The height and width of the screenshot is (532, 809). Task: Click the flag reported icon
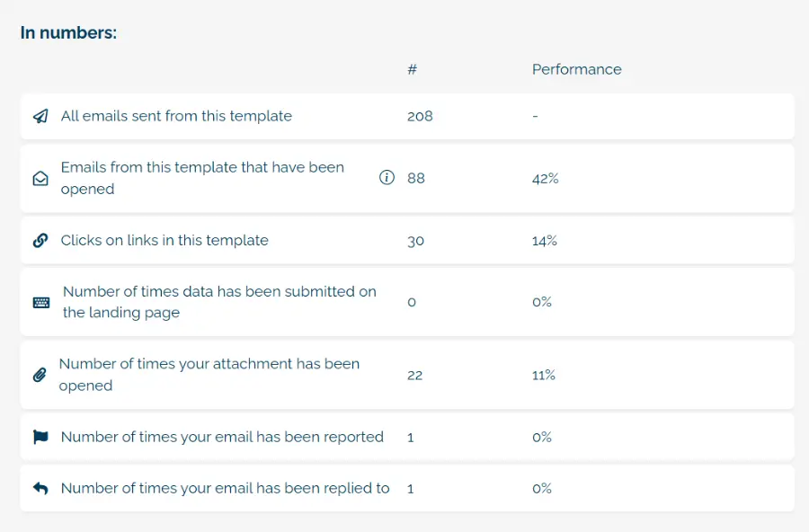point(40,437)
